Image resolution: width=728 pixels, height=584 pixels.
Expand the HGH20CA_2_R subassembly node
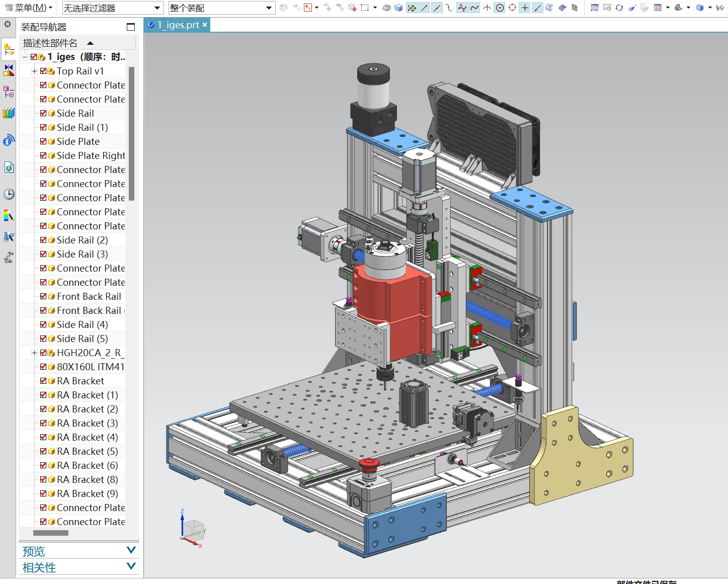coord(34,353)
